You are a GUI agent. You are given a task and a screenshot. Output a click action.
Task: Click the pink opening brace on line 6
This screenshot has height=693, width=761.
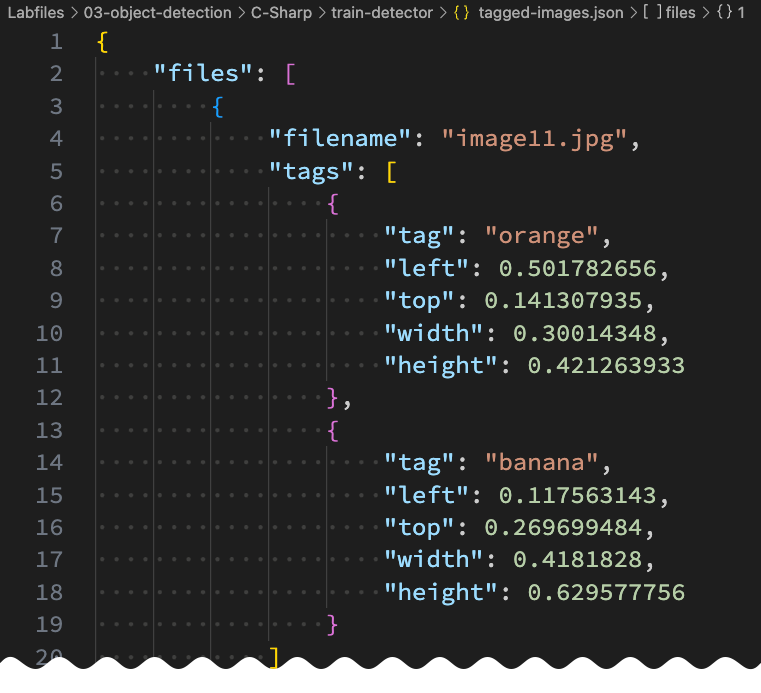pos(333,204)
